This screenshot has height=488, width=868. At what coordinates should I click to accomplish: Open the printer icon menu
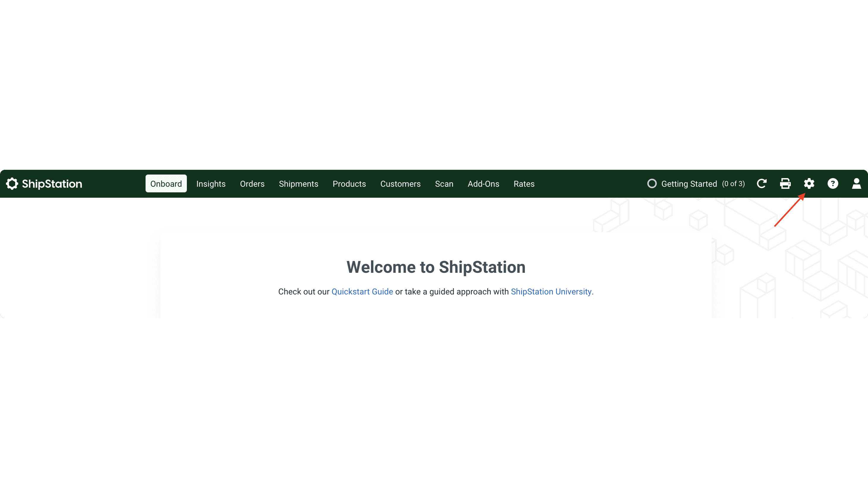[x=785, y=183]
